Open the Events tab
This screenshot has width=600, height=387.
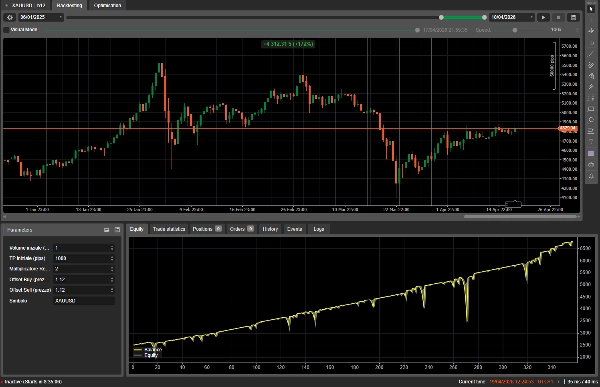pos(294,229)
